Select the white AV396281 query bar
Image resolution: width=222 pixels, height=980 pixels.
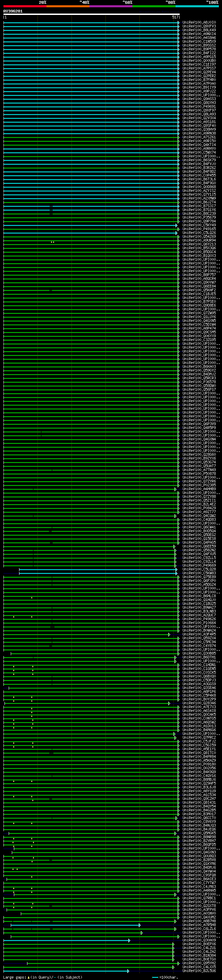click(x=92, y=14)
